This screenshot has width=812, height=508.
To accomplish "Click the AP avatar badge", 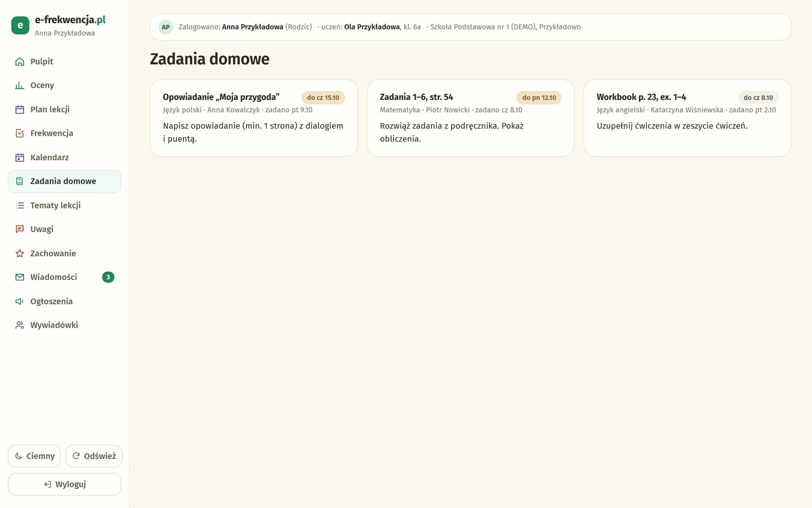I will coord(166,27).
